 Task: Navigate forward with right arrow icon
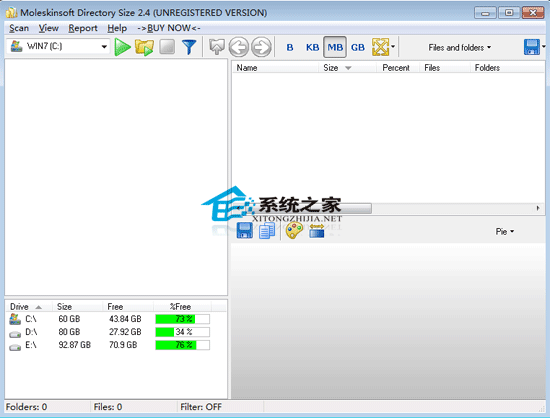pyautogui.click(x=261, y=47)
